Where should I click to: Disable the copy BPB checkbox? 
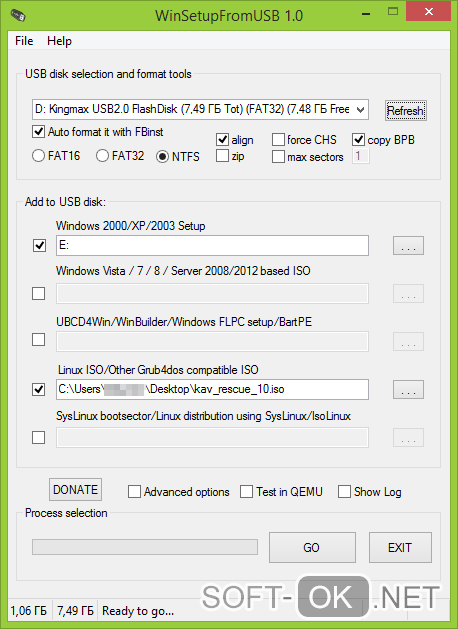(x=358, y=140)
